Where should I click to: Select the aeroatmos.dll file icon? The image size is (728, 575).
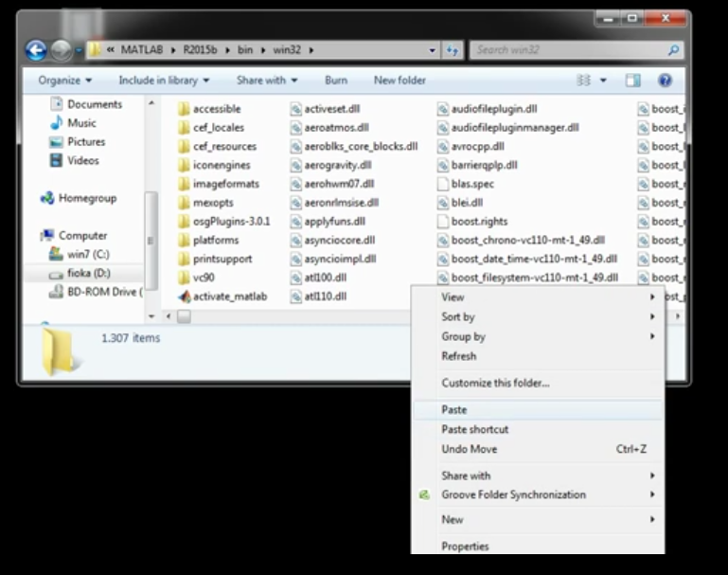tap(295, 128)
